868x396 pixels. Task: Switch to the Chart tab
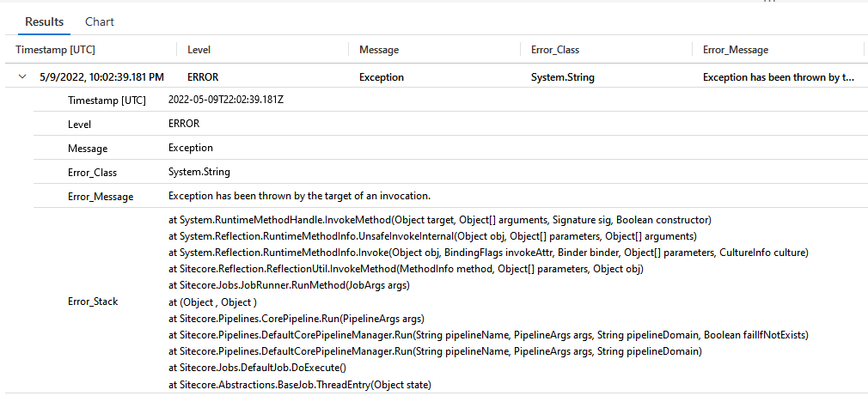pos(100,21)
